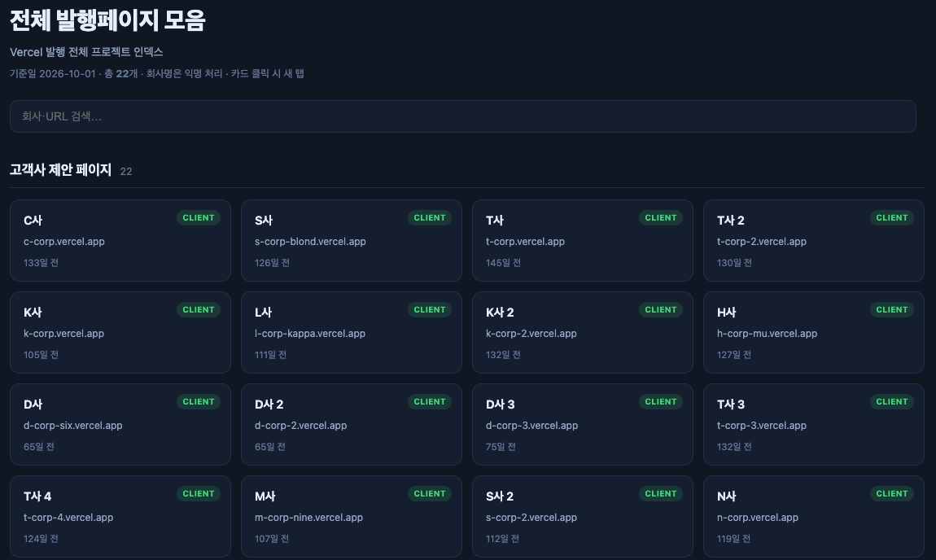936x560 pixels.
Task: Click the URL text k-corp-2.vercel.app
Action: [531, 334]
